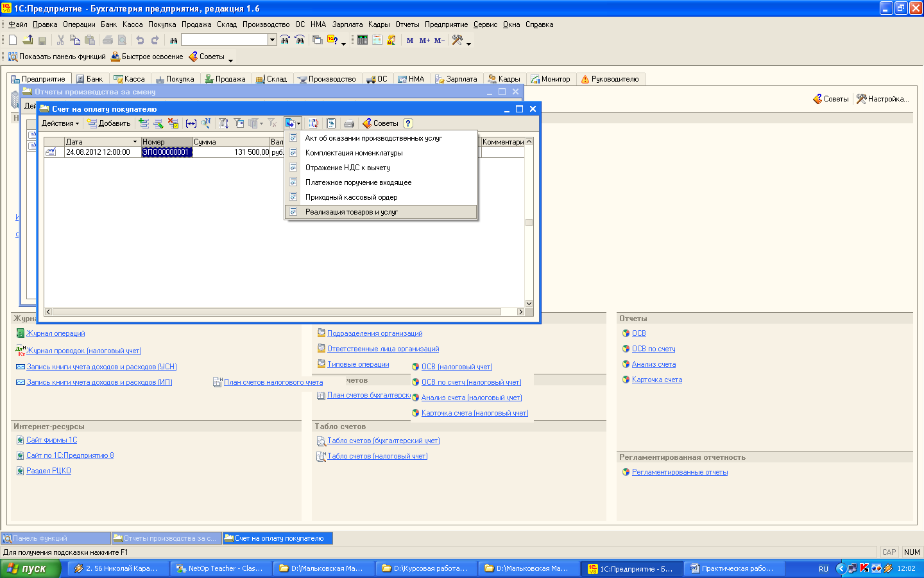Choose Отражение НДС к вычету entry
This screenshot has height=578, width=924.
coord(381,168)
